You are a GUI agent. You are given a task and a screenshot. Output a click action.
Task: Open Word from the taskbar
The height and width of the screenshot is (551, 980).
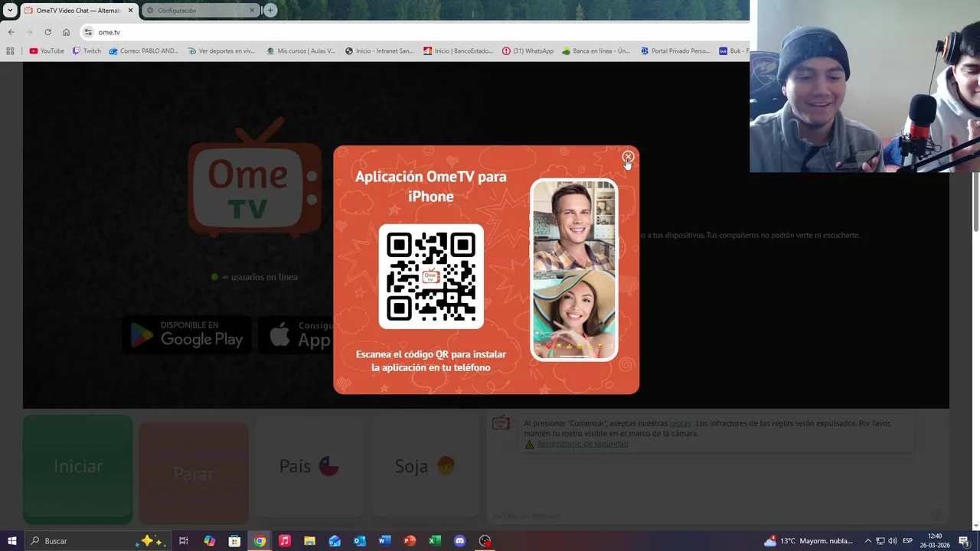[384, 541]
